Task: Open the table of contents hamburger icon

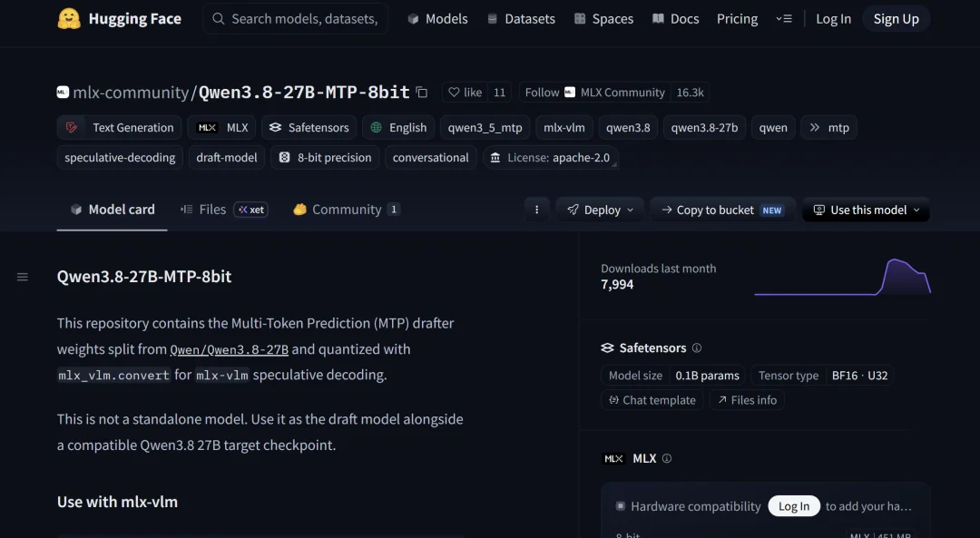Action: (23, 277)
